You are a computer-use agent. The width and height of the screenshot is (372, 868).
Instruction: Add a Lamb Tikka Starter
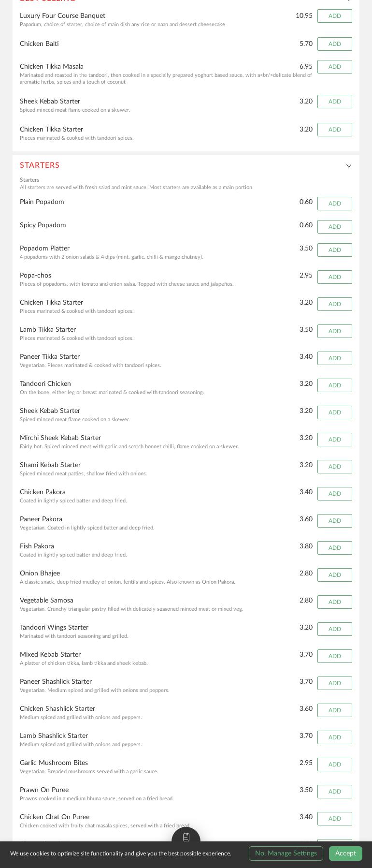(x=334, y=331)
